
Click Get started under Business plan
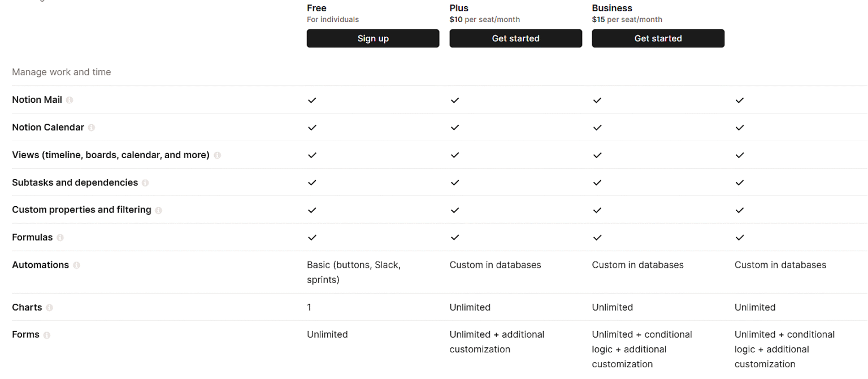(658, 38)
